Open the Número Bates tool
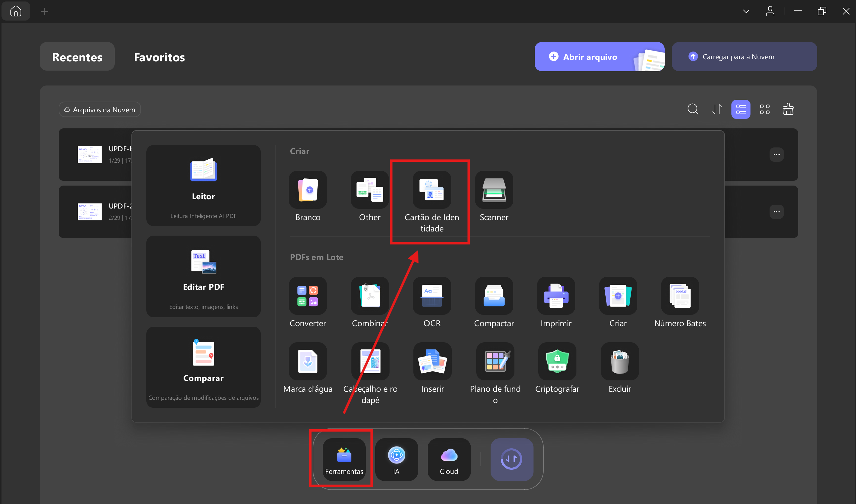 (680, 296)
